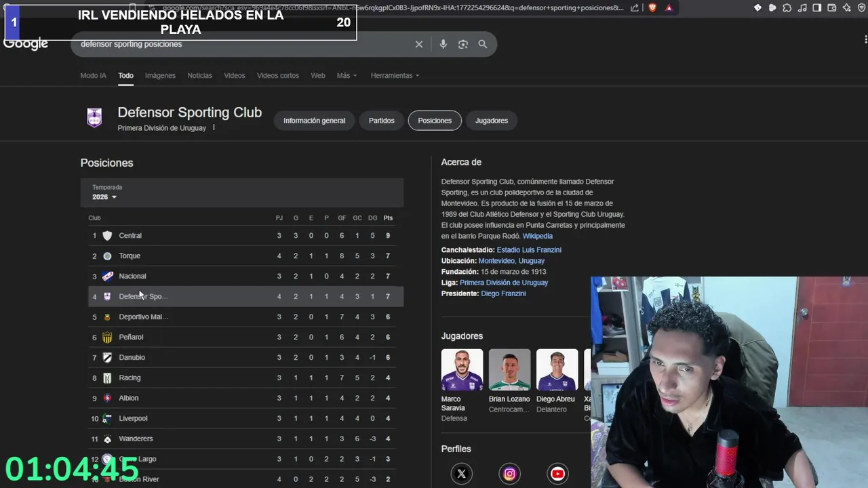Click the magnifying glass search button
This screenshot has height=488, width=868.
483,44
